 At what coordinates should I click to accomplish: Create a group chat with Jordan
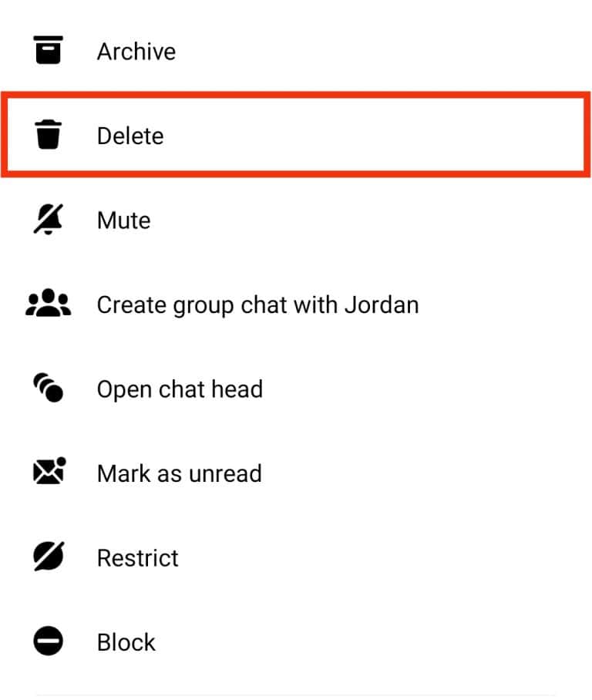pos(257,304)
